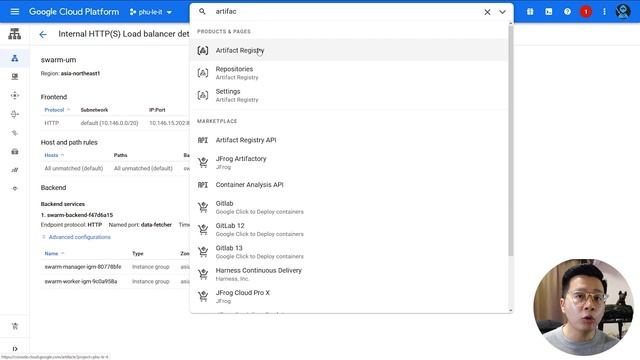Open Gitlab Click to Deploy result
640x360 pixels.
click(349, 207)
